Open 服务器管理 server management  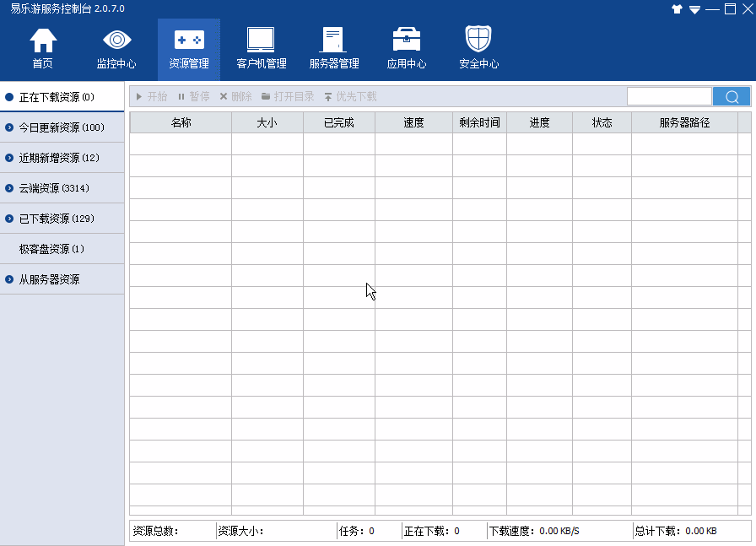[334, 49]
